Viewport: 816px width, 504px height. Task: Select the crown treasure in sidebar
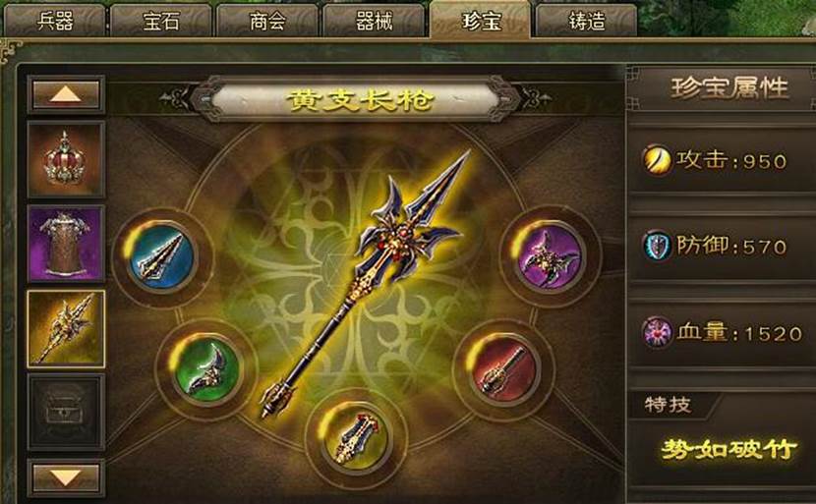(x=66, y=159)
